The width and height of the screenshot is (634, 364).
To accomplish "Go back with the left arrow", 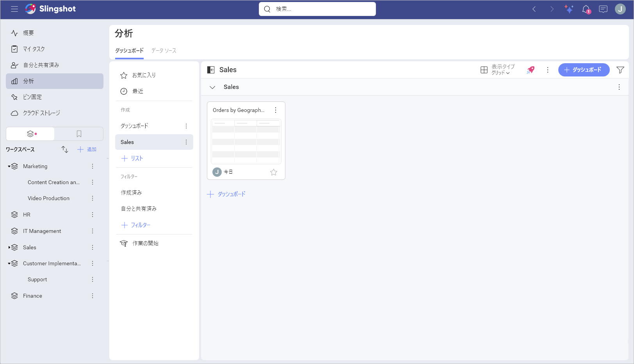I will pyautogui.click(x=534, y=9).
